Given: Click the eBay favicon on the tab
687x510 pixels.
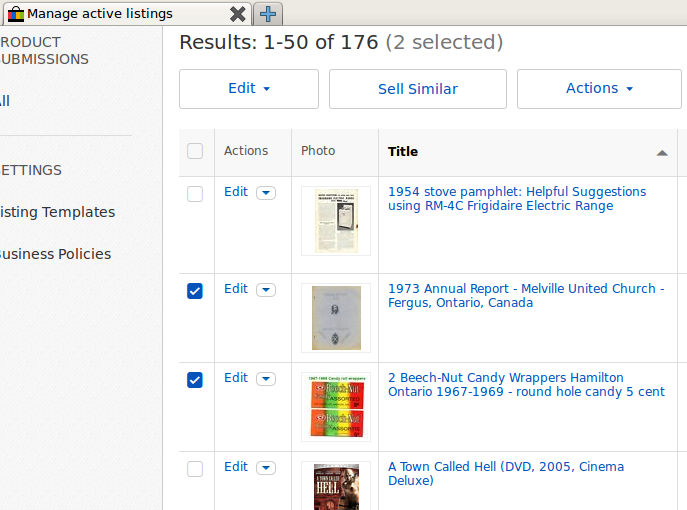Looking at the screenshot, I should click(15, 14).
